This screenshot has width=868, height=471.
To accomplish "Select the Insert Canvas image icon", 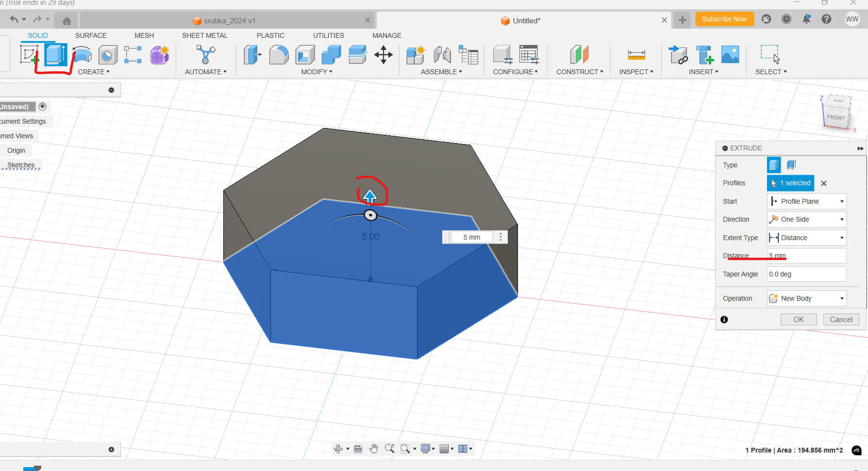I will [x=730, y=55].
